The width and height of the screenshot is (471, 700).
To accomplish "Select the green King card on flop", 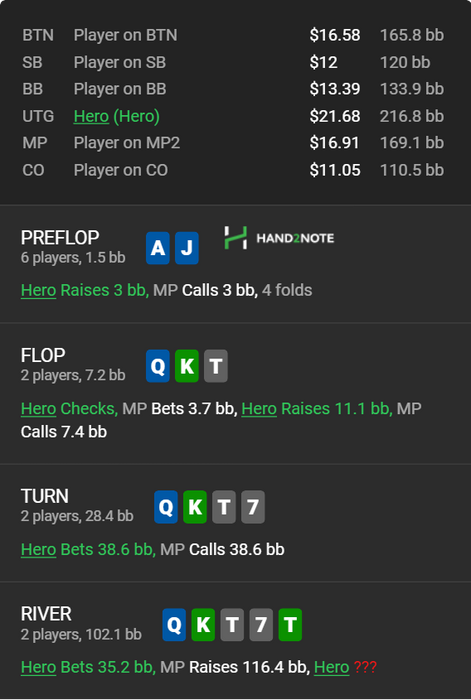I will click(187, 366).
